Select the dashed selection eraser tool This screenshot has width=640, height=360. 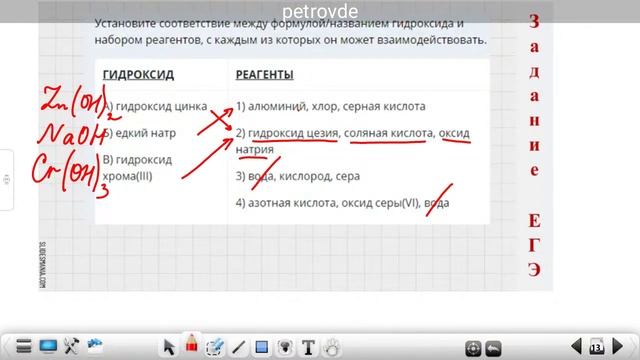tap(215, 347)
